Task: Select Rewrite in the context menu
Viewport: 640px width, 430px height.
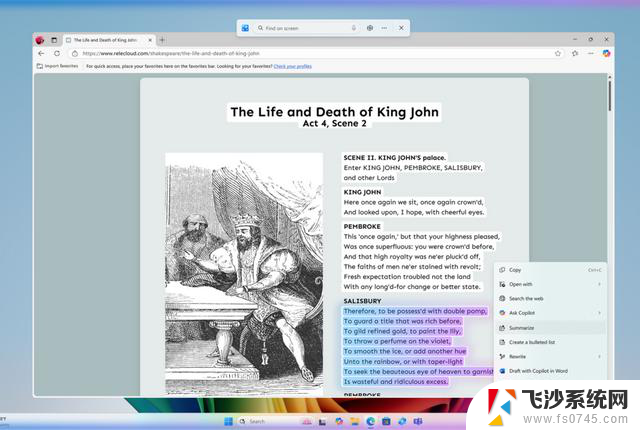Action: (550, 356)
